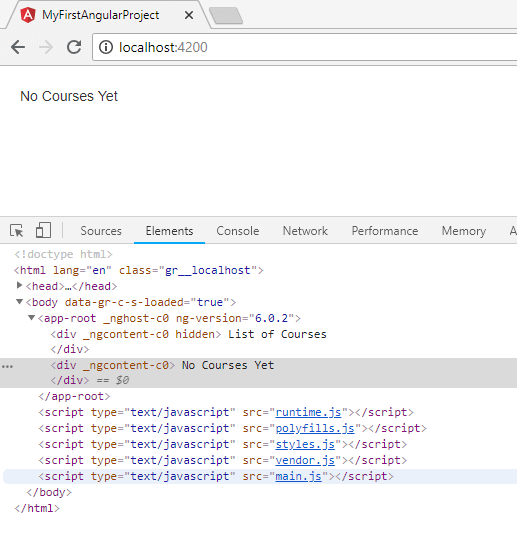Toggle the device toolbar icon
The width and height of the screenshot is (517, 541).
click(43, 230)
